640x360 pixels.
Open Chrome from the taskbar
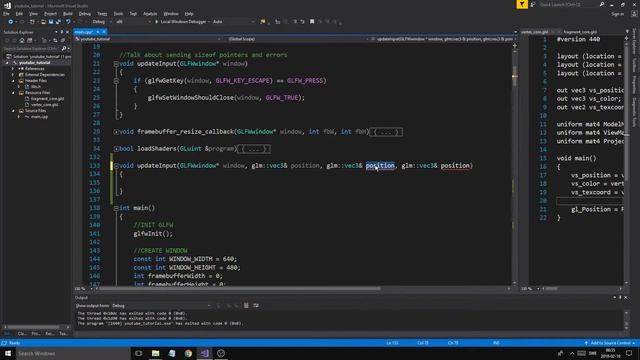tap(188, 353)
